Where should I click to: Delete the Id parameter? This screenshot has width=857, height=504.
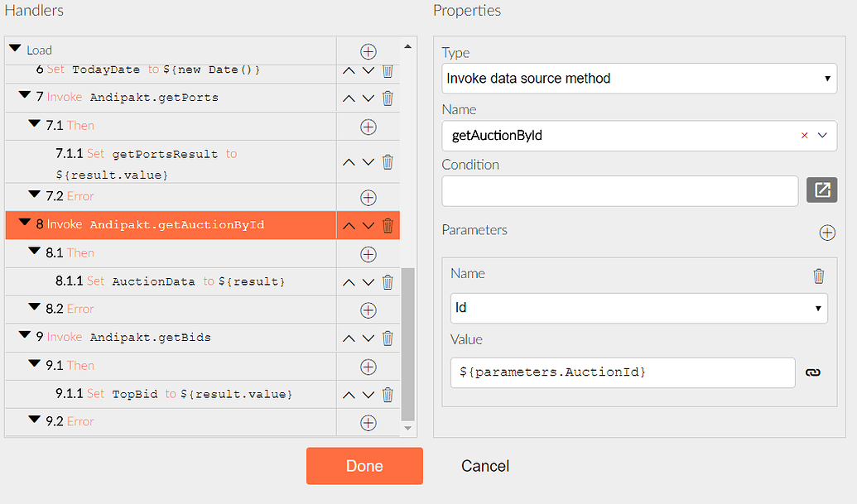819,276
